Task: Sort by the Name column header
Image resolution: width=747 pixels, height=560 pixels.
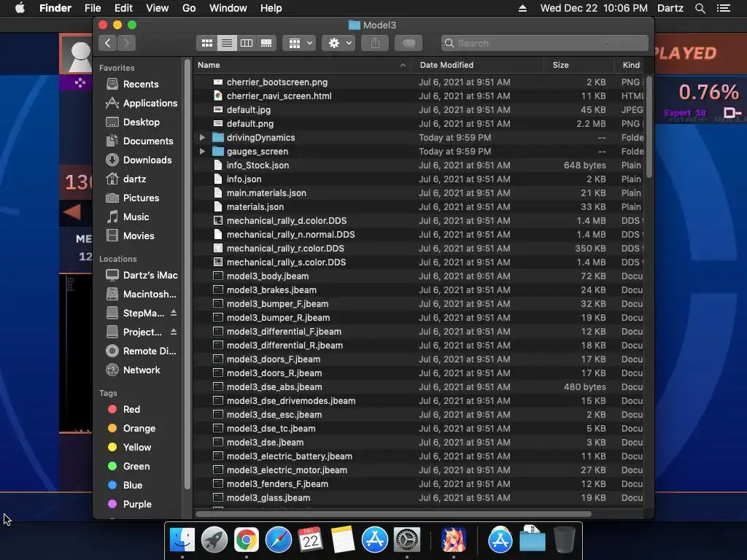Action: [x=303, y=65]
